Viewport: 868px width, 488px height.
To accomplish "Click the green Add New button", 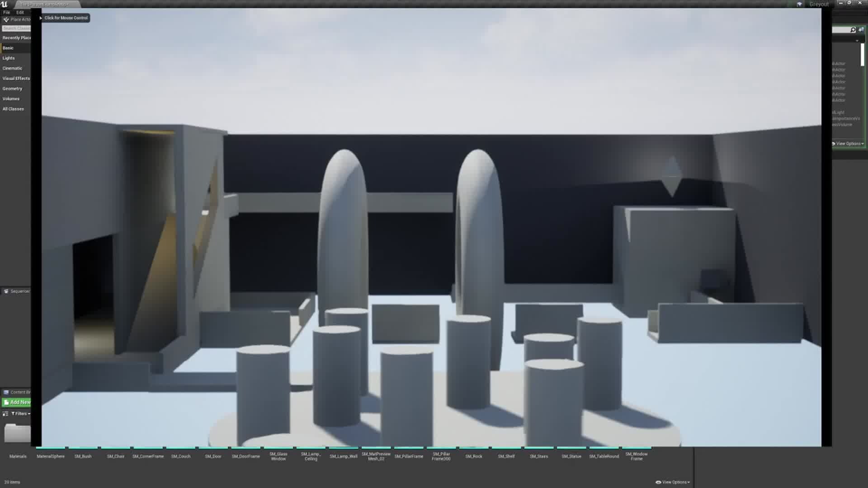I will pos(17,402).
